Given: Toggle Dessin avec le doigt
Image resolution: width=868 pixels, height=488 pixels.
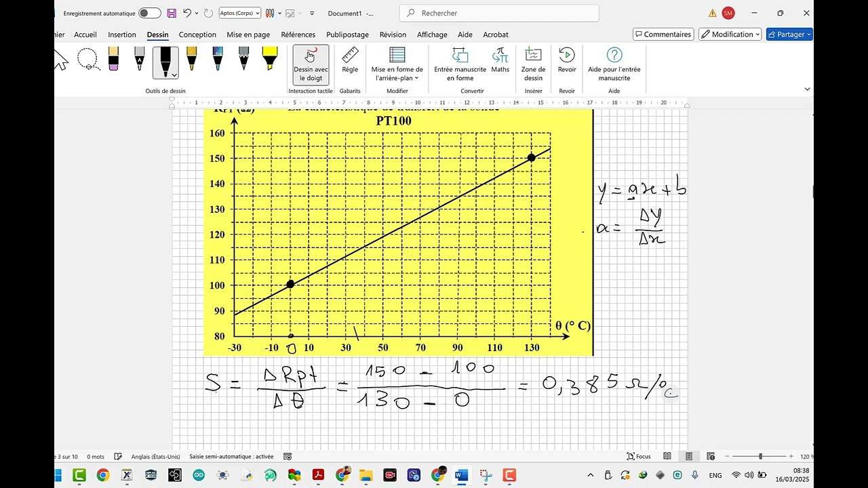Looking at the screenshot, I should [x=311, y=64].
